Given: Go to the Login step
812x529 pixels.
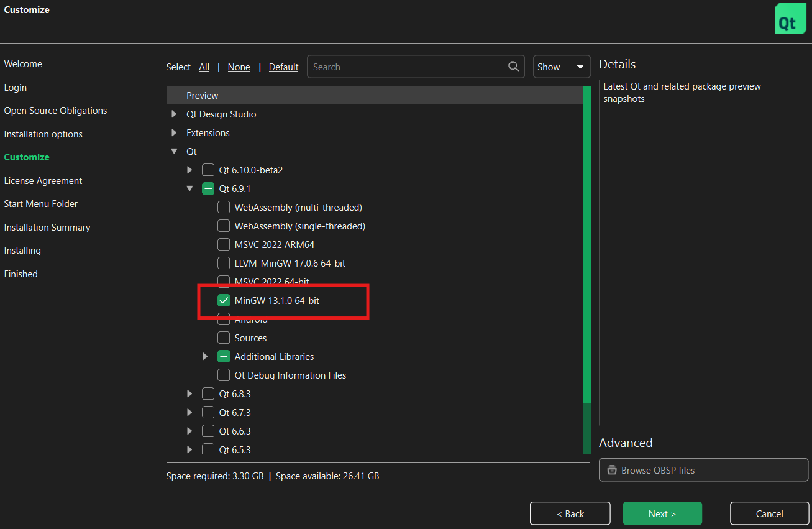Looking at the screenshot, I should tap(16, 88).
